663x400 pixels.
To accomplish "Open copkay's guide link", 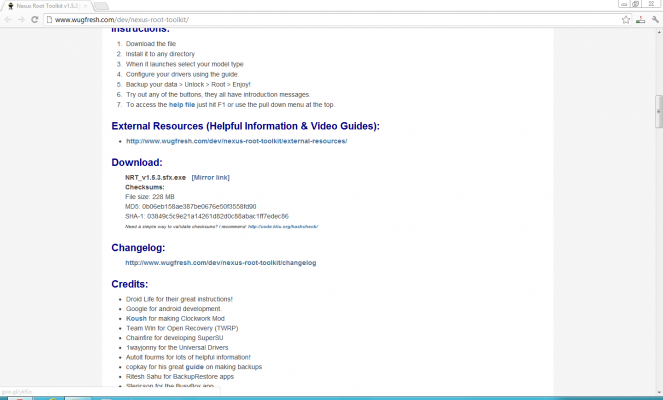I will 195,367.
